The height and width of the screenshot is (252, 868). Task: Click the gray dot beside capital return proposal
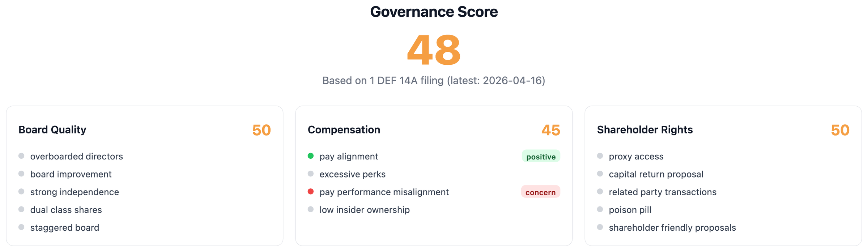[x=600, y=174]
